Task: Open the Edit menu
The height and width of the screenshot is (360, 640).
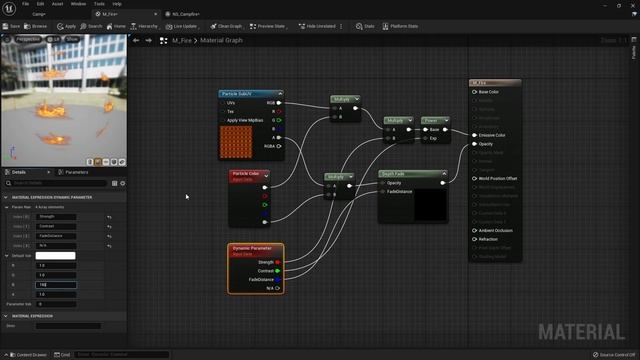Action: (x=40, y=4)
